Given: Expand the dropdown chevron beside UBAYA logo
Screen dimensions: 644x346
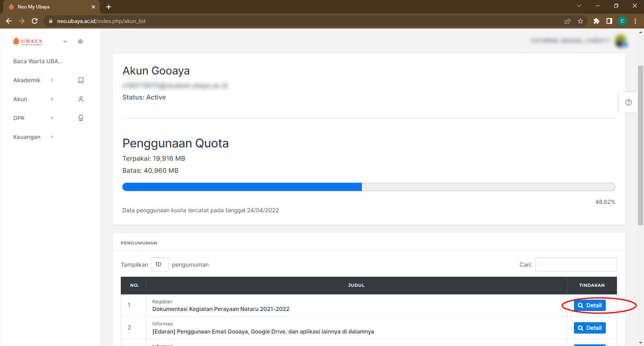Looking at the screenshot, I should (65, 41).
